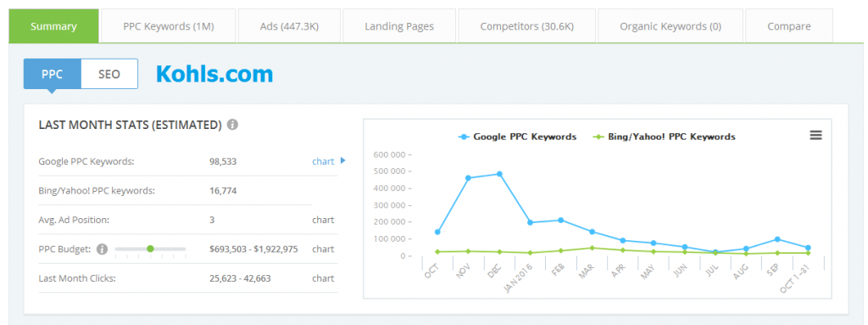
Task: Click the Kohls.com domain title
Action: (x=214, y=74)
